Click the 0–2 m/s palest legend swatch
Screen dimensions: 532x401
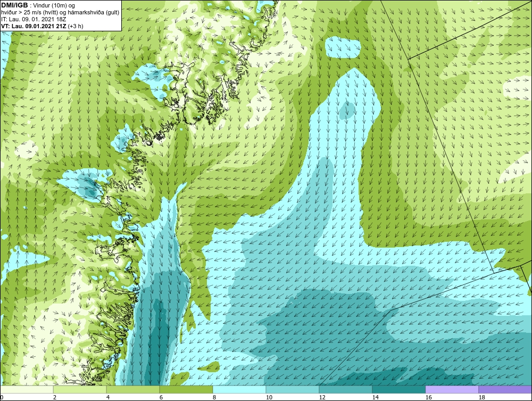click(27, 390)
